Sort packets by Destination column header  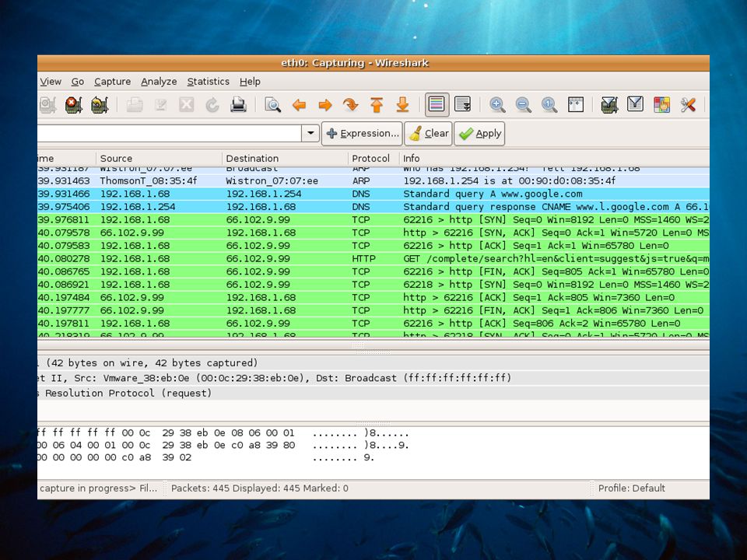(285, 158)
